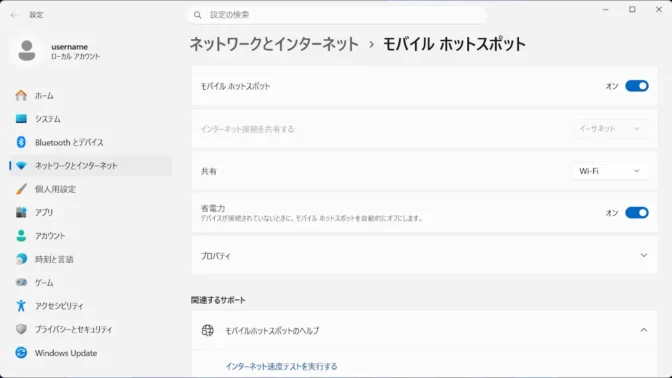Click the ネットワークとインターネット wifi icon
This screenshot has height=378, width=672.
[21, 165]
